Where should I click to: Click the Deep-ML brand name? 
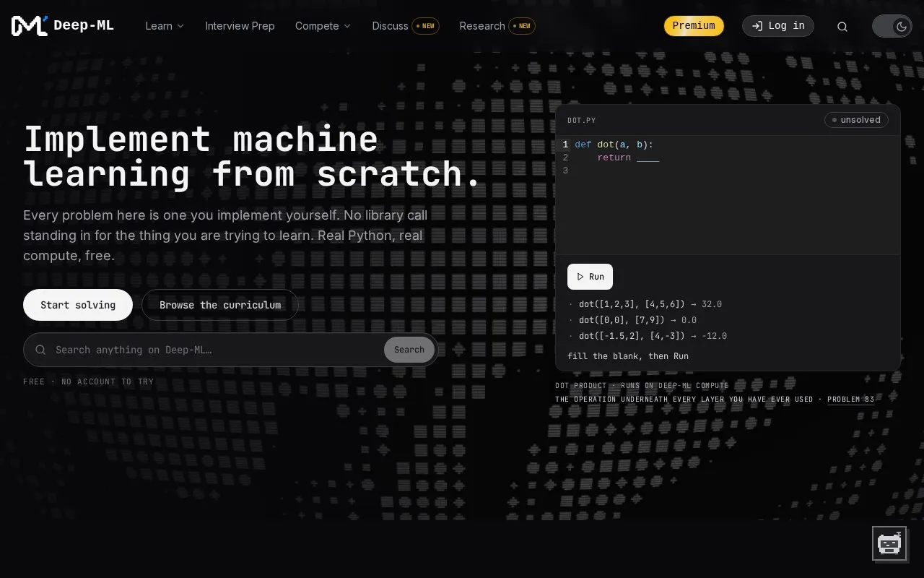pos(84,26)
